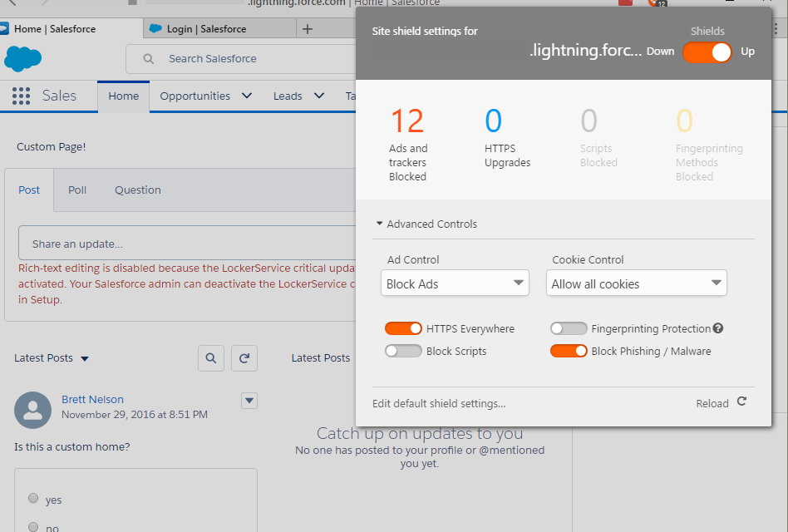Click the site name '.lightning.forc...' in shields panel
788x532 pixels.
coord(585,51)
